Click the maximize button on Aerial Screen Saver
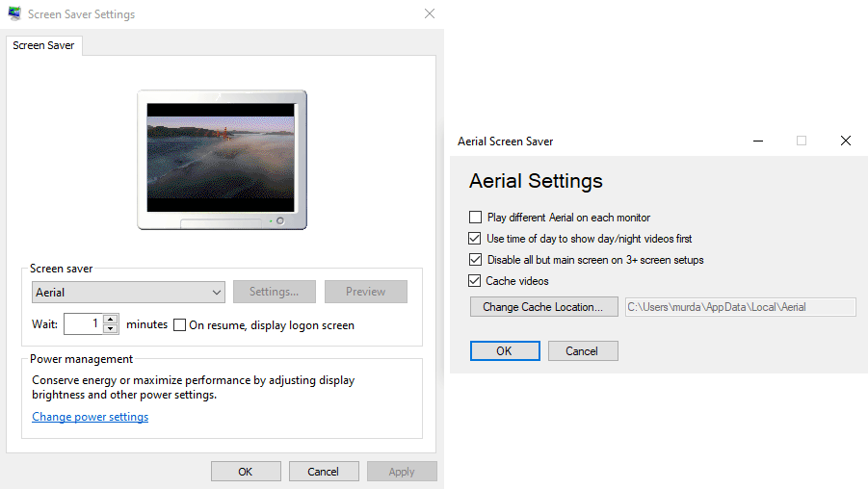 point(802,142)
